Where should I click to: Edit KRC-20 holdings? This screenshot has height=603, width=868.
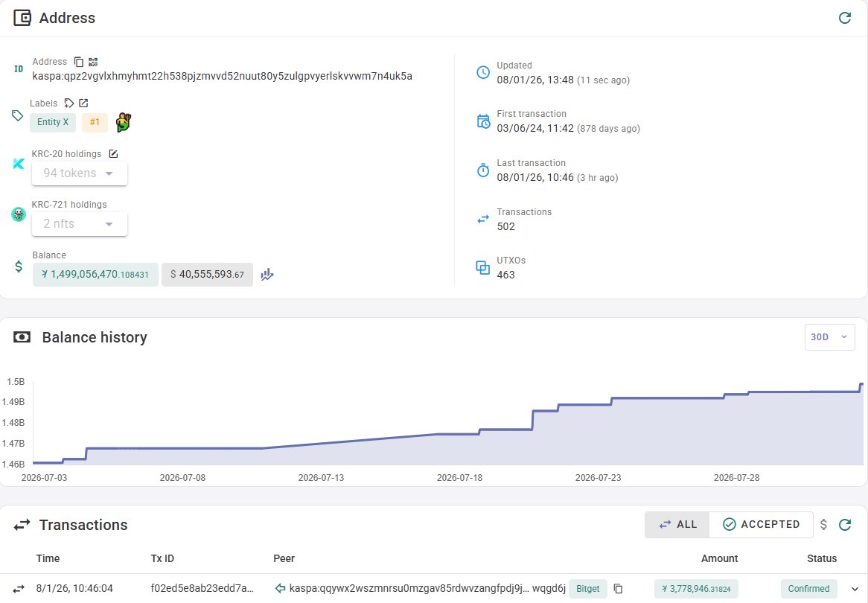113,154
